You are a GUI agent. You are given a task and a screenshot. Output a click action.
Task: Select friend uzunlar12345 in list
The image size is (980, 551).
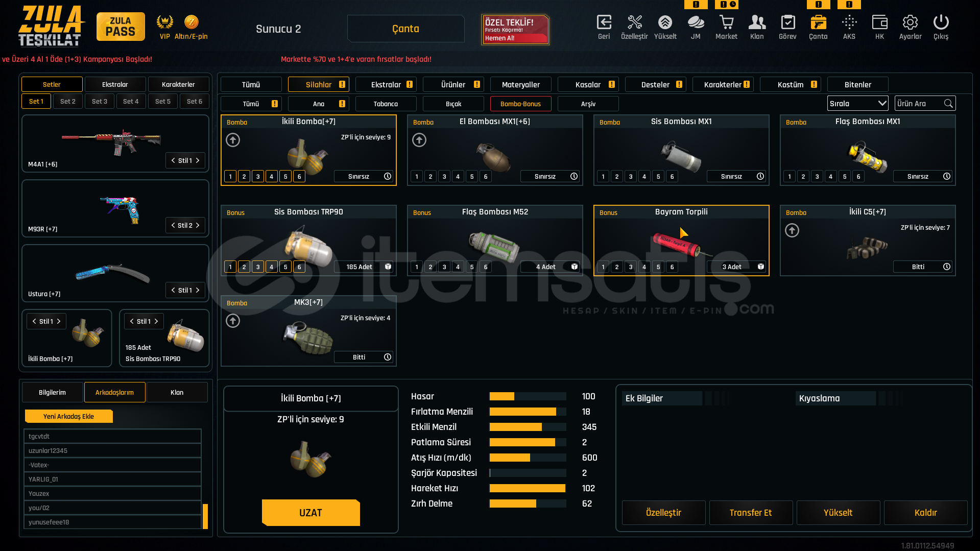(112, 450)
